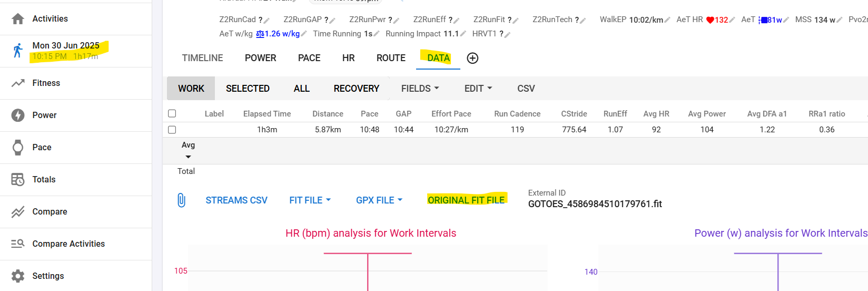Click the Power lightning bolt icon
This screenshot has width=868, height=291.
[x=18, y=115]
